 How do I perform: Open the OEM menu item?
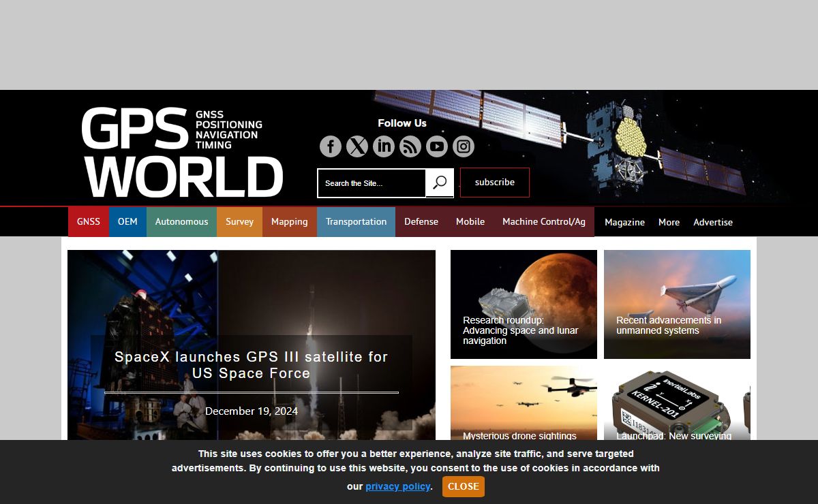click(127, 222)
